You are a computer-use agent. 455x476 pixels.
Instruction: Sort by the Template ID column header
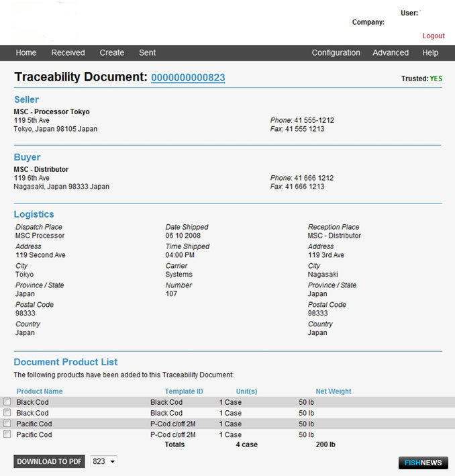(x=184, y=391)
